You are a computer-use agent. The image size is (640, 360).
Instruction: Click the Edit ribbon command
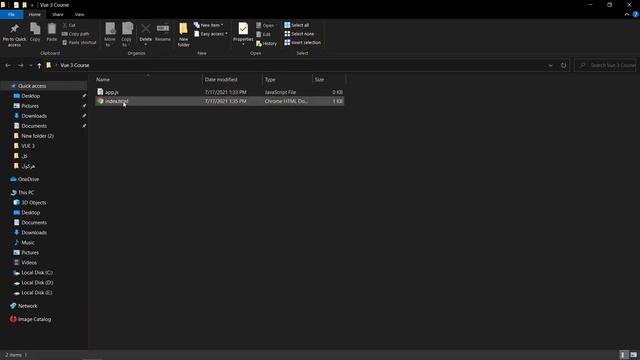click(263, 34)
